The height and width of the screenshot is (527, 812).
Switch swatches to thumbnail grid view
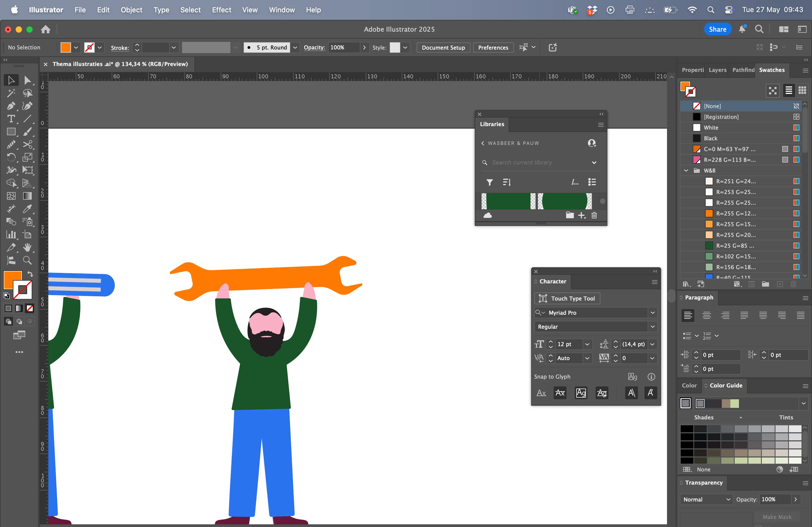(802, 90)
